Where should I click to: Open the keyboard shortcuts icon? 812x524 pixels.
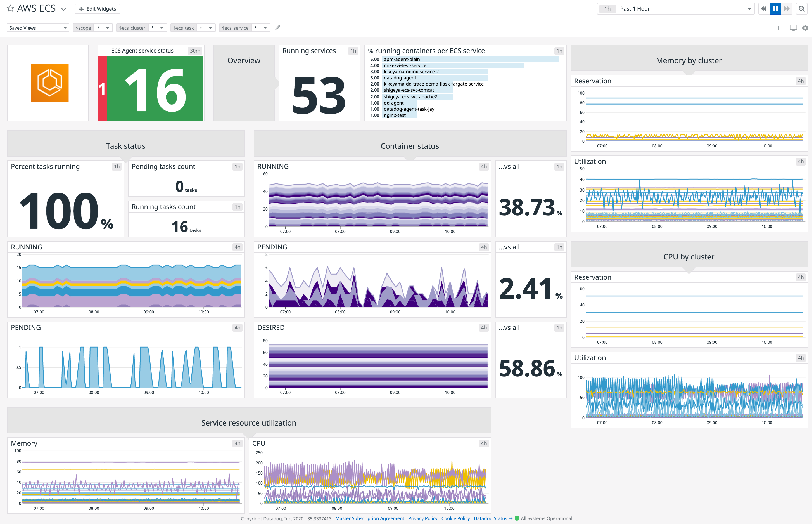[782, 28]
